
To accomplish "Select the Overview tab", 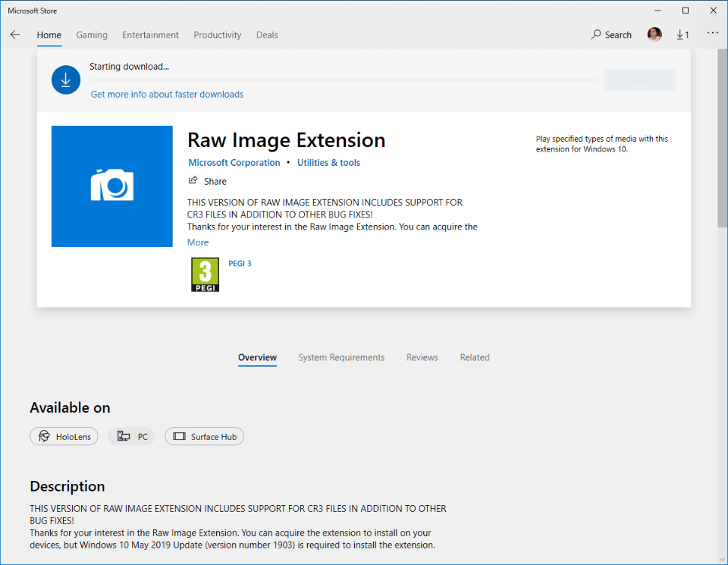I will pyautogui.click(x=257, y=357).
